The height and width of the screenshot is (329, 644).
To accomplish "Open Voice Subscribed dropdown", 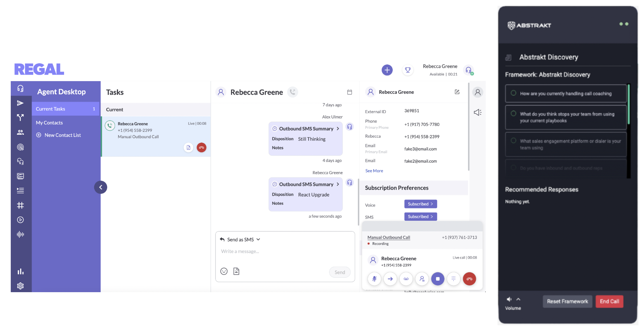I will [421, 204].
